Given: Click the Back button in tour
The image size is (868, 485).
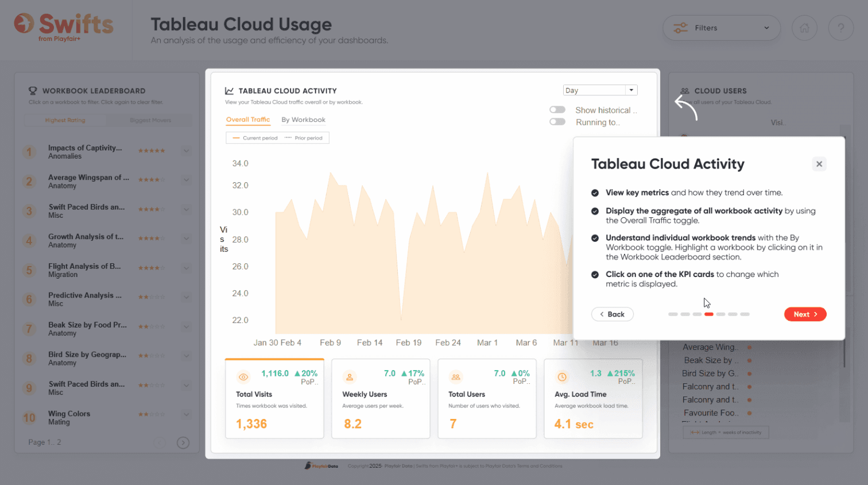Looking at the screenshot, I should 612,314.
